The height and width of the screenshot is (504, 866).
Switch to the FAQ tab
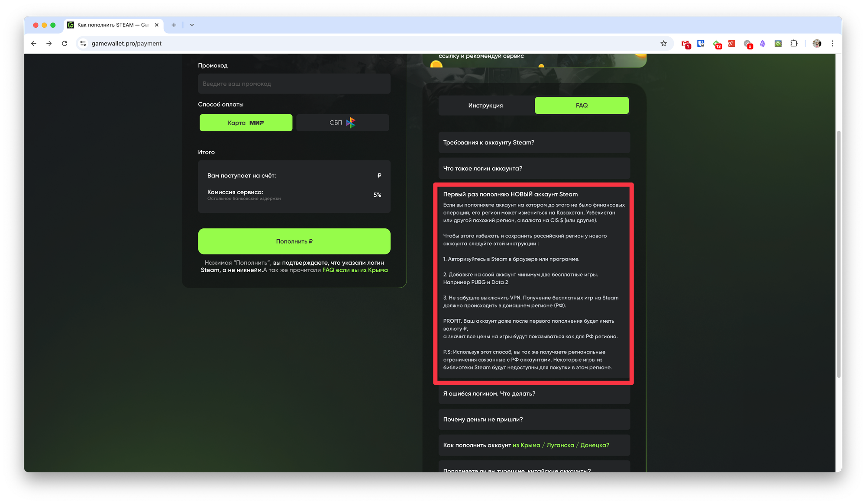582,106
